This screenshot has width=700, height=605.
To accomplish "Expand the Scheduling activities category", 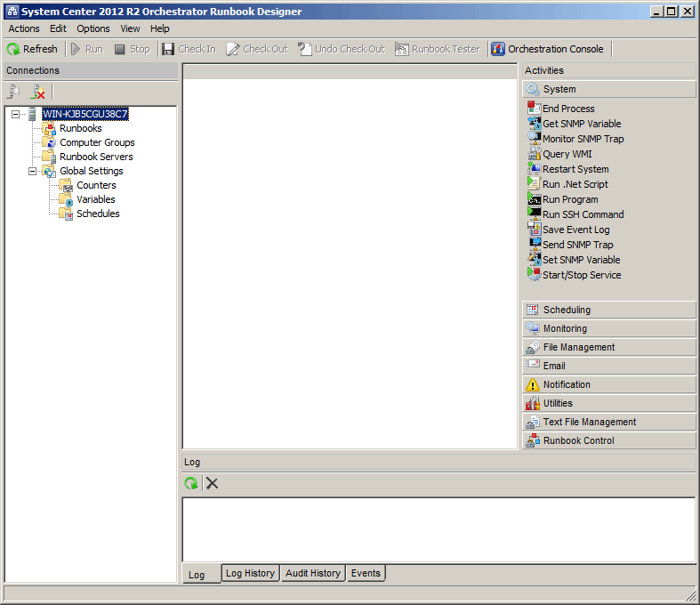I will pos(609,310).
